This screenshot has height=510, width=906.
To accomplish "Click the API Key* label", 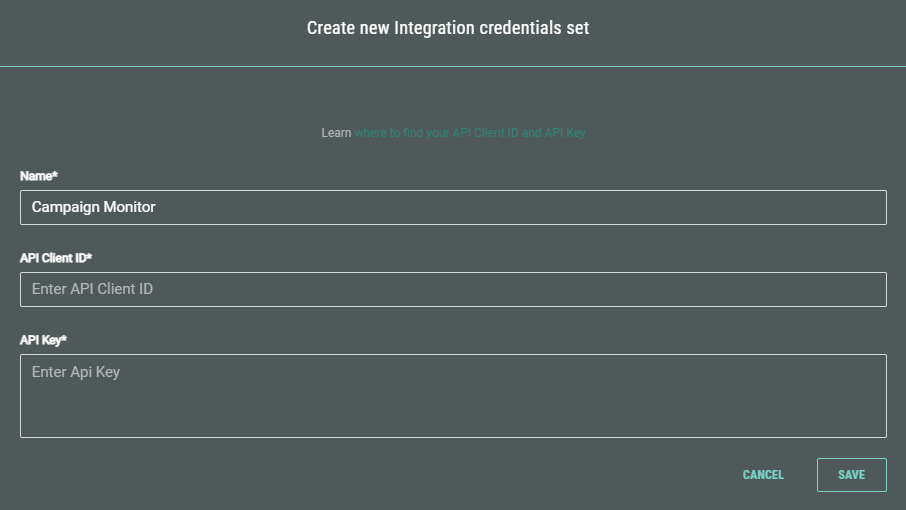I will 43,340.
